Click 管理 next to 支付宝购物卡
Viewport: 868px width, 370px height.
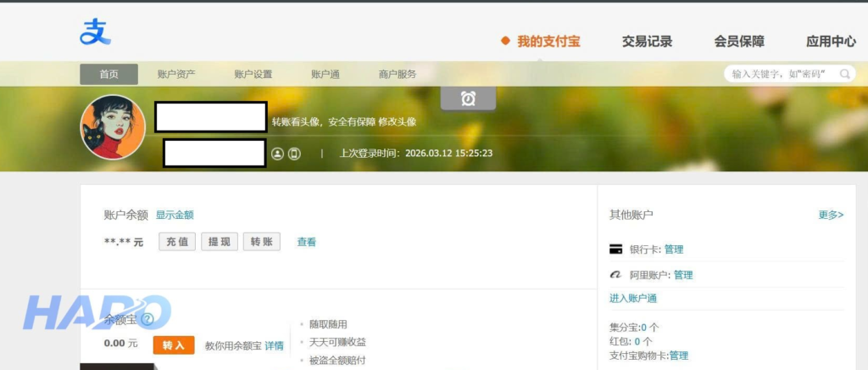pyautogui.click(x=679, y=356)
